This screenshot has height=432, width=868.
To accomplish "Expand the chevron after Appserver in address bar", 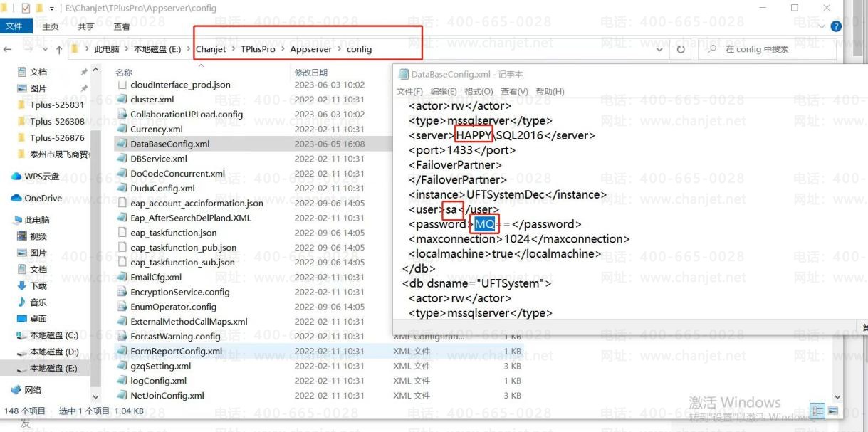I will [x=339, y=49].
